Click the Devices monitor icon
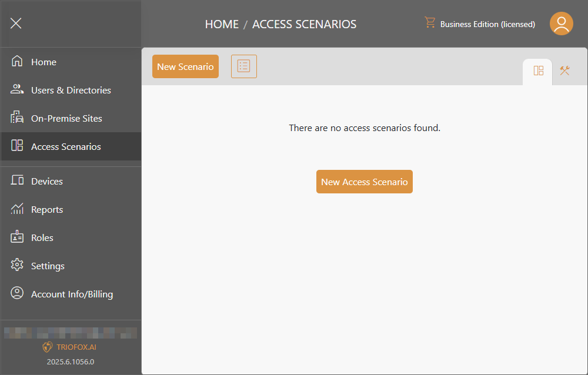 [x=17, y=180]
